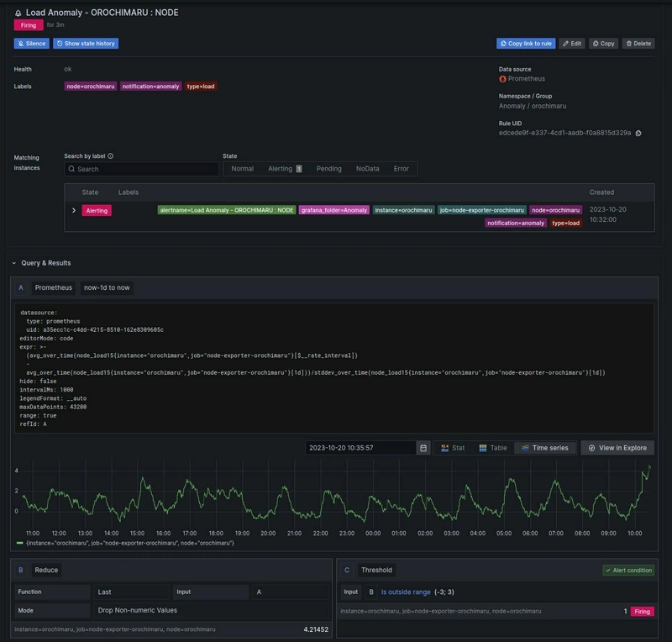Image resolution: width=672 pixels, height=642 pixels.
Task: Click the Prometheus data source icon
Action: (x=502, y=79)
